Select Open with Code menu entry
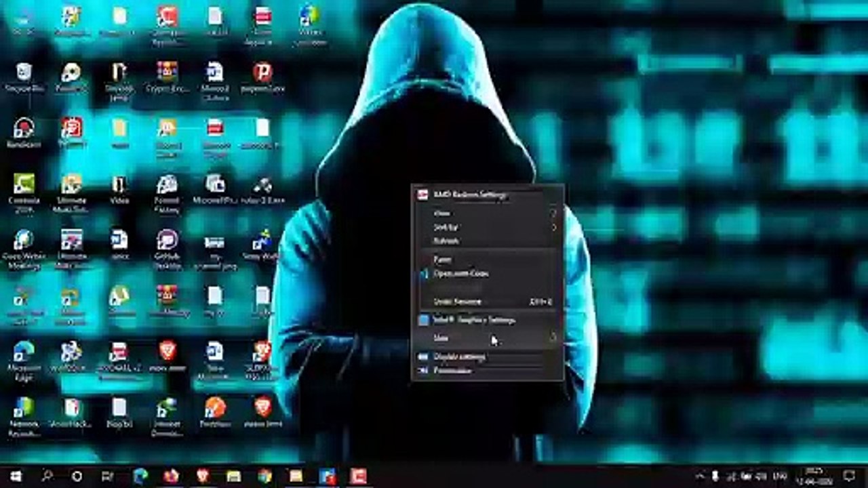 [488, 273]
